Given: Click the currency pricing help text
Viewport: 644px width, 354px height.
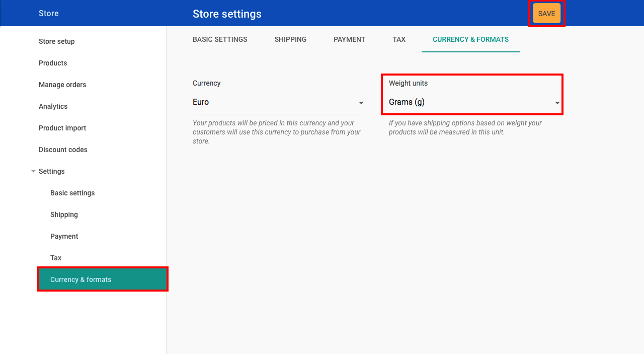Looking at the screenshot, I should click(x=277, y=132).
